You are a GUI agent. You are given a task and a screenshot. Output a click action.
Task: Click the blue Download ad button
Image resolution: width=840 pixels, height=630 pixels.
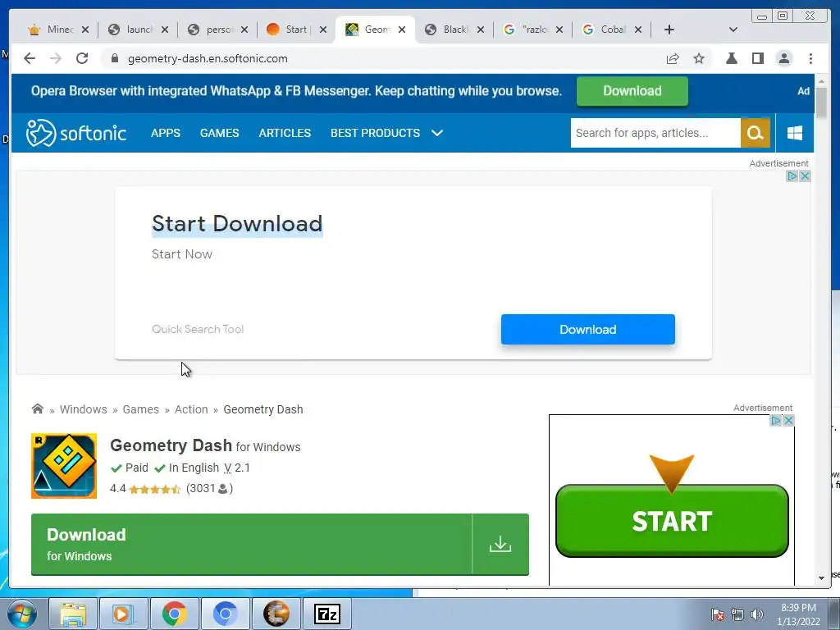tap(587, 330)
